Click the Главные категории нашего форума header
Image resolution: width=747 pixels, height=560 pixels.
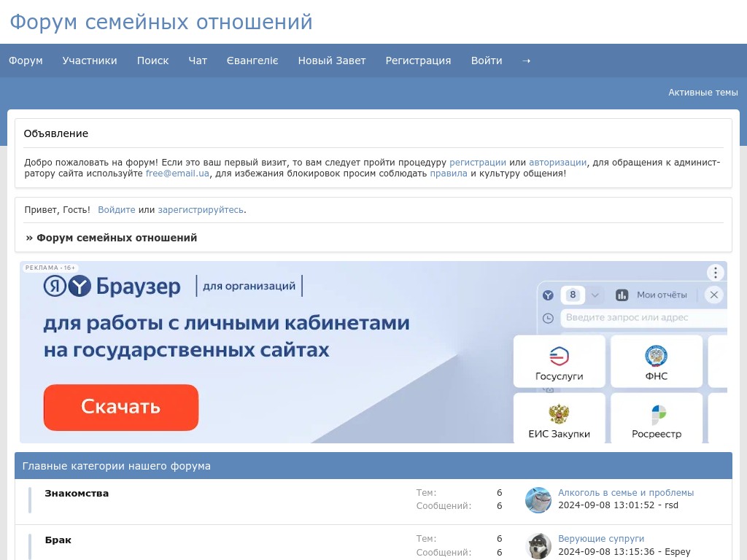(117, 466)
